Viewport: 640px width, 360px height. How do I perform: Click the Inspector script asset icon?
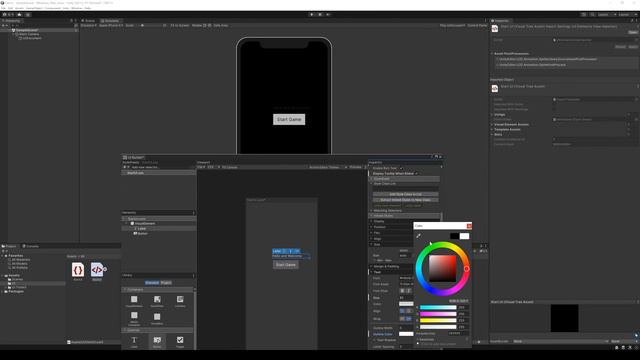tap(495, 29)
